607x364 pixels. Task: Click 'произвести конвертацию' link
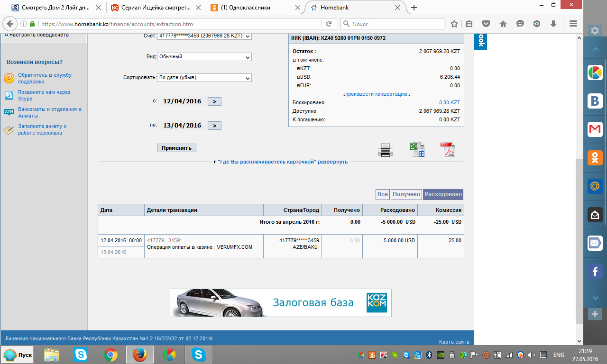tap(376, 94)
